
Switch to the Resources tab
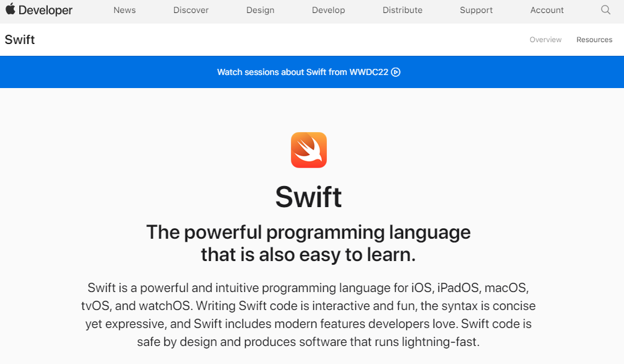tap(594, 40)
